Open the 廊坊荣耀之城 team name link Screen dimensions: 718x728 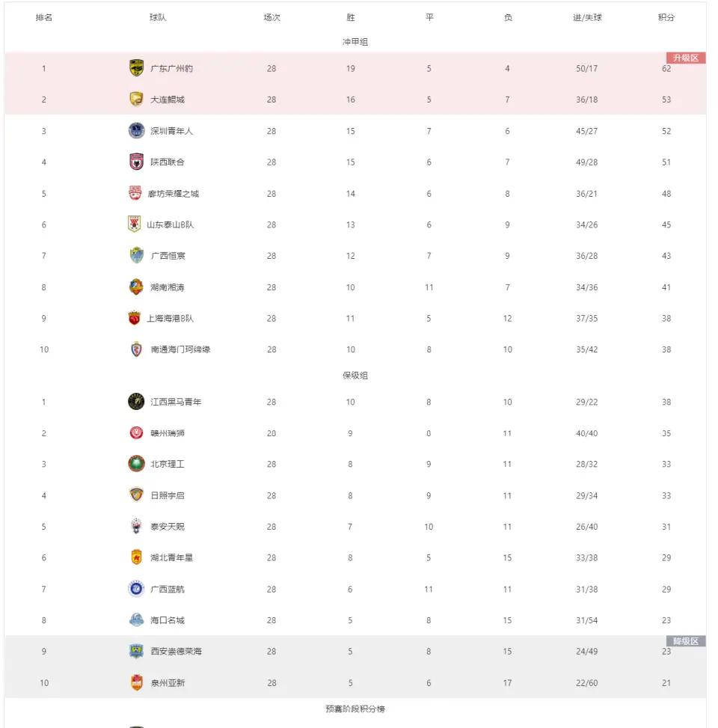(x=173, y=194)
